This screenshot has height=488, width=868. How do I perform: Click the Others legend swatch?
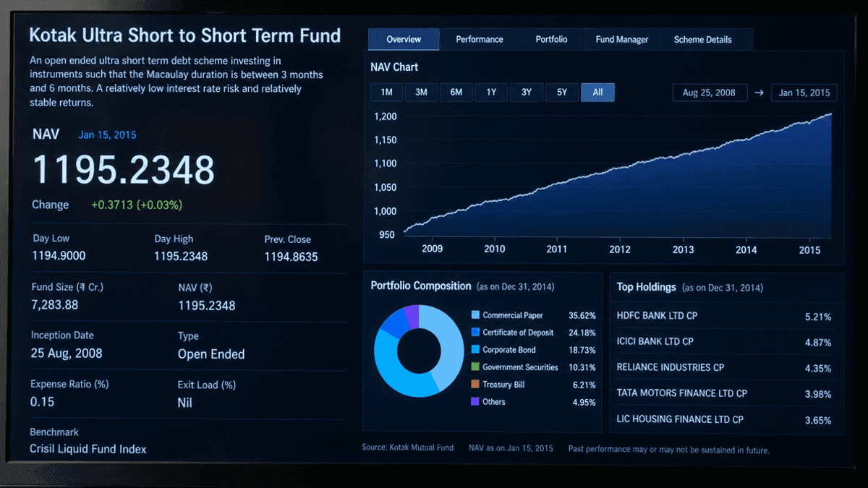coord(475,401)
